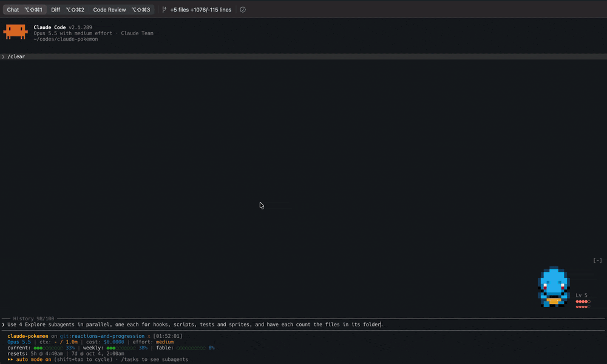This screenshot has height=364, width=607.
Task: Click the [01:52:01] timestamp
Action: pyautogui.click(x=168, y=336)
